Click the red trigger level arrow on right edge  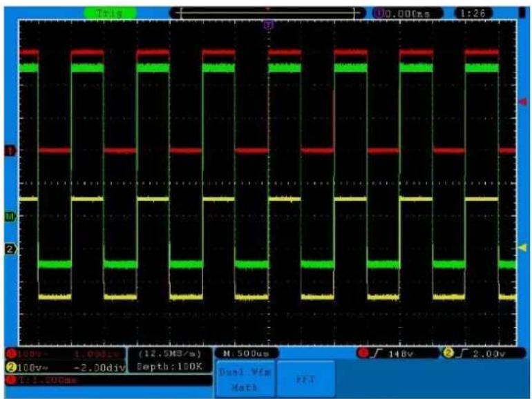point(523,101)
